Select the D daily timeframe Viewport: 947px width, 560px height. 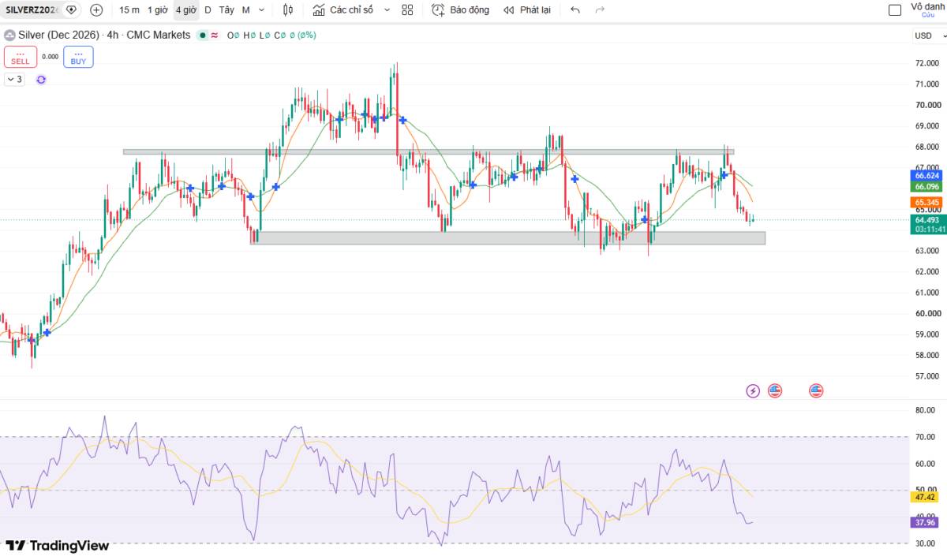(208, 10)
